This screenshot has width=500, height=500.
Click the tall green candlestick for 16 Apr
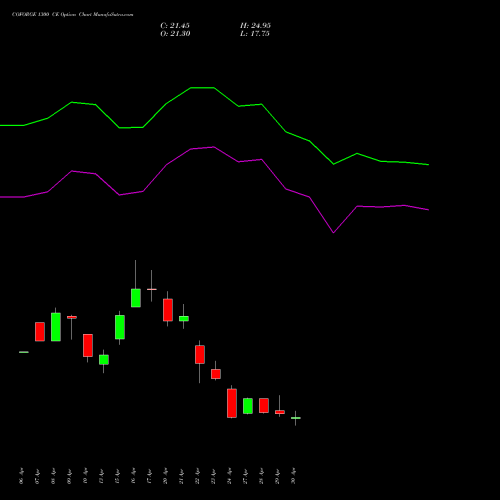pos(136,298)
